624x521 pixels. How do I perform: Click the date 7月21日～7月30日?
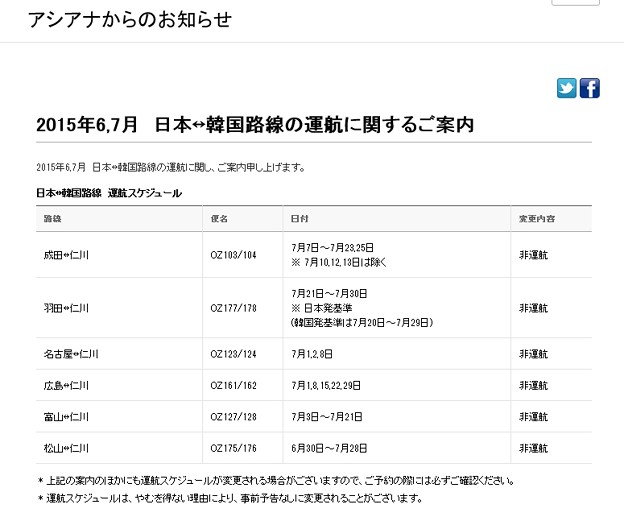pyautogui.click(x=329, y=294)
